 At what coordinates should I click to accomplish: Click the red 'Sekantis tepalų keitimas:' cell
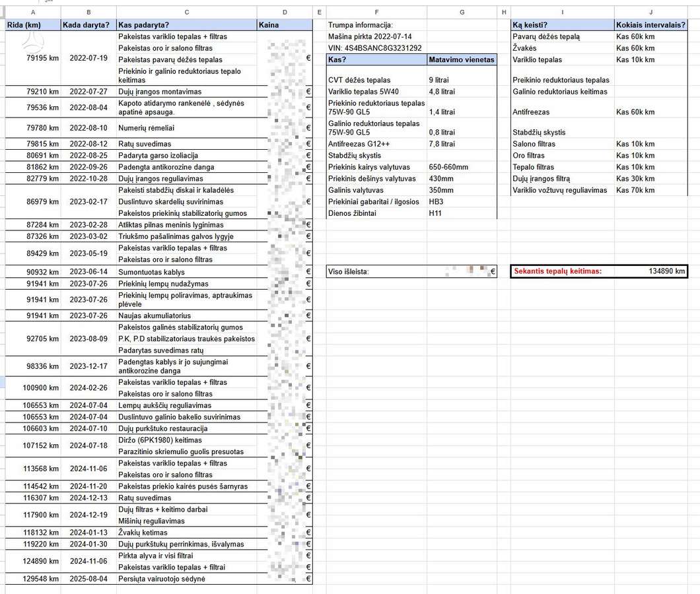pos(563,271)
